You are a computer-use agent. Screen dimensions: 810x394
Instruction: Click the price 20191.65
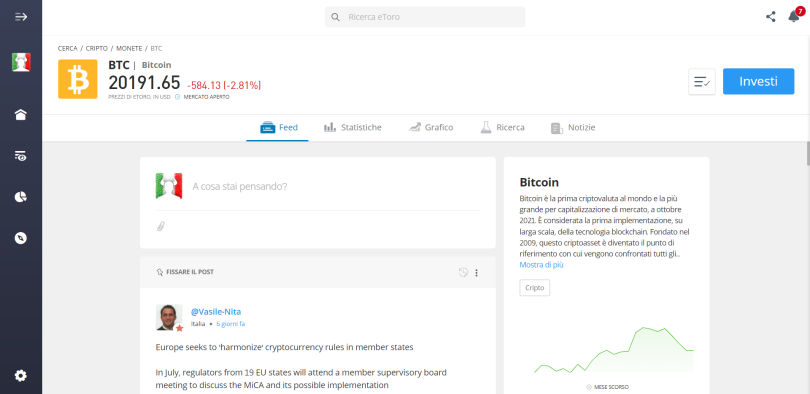(144, 83)
